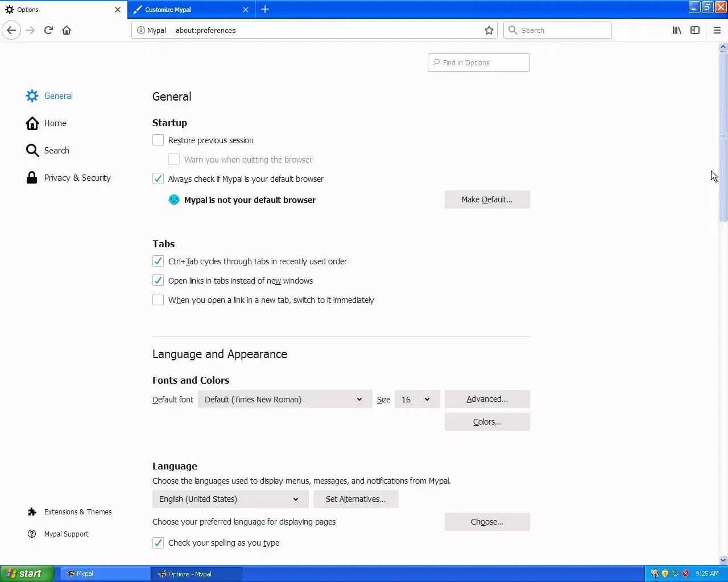Viewport: 728px width, 582px height.
Task: Go back using the back arrow
Action: pyautogui.click(x=11, y=30)
